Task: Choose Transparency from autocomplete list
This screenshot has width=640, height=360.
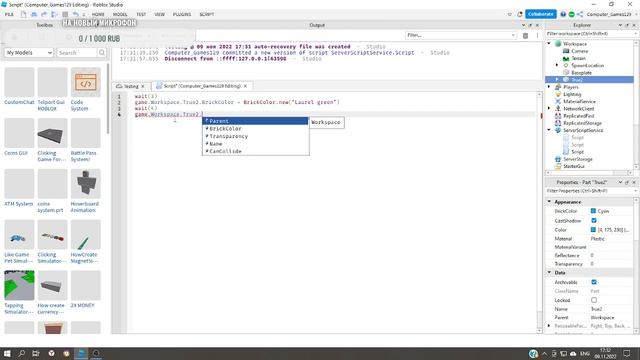Action: tap(256, 136)
